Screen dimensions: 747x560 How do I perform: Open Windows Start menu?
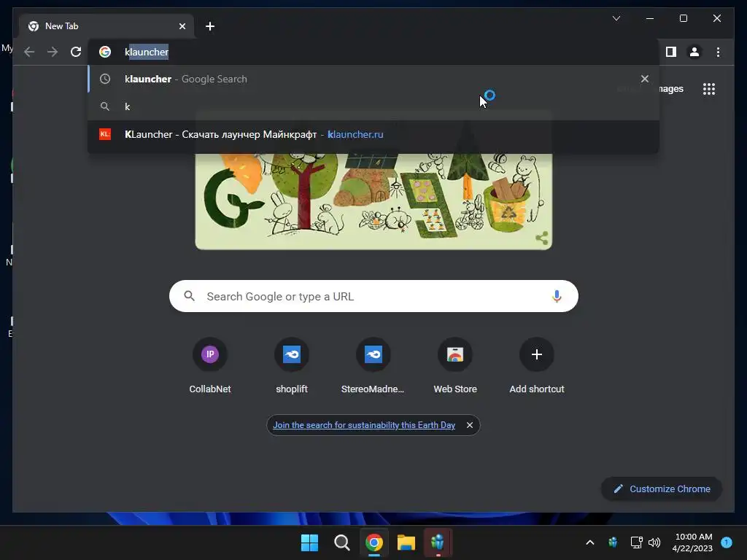[309, 542]
